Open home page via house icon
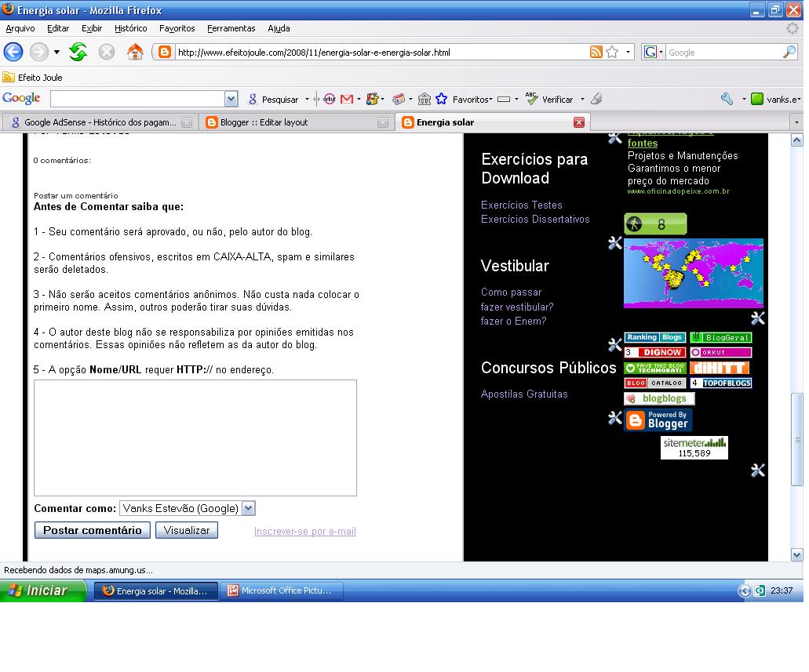Image resolution: width=809 pixels, height=672 pixels. (x=135, y=52)
